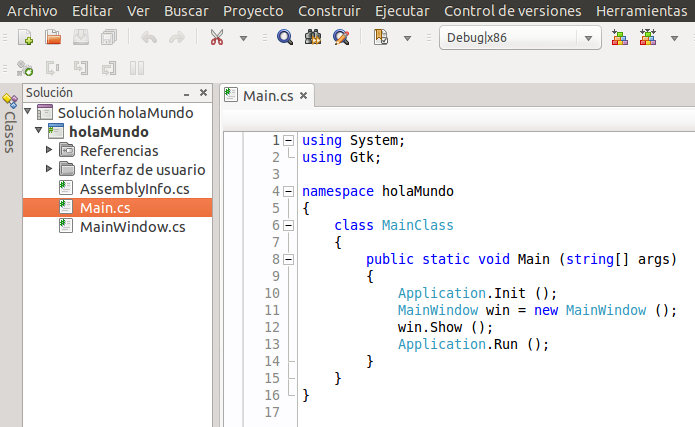
Task: Open the Ver menu
Action: 138,11
